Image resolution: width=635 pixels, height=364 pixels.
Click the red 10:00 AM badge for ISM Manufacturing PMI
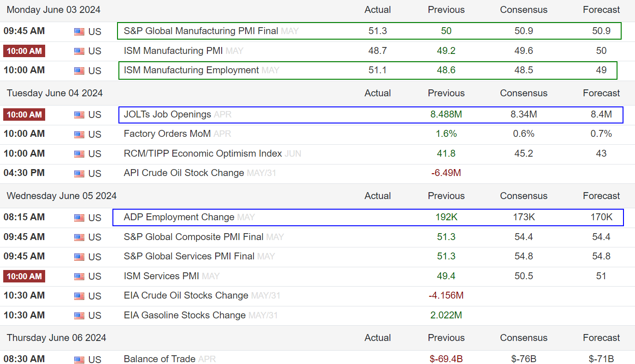coord(24,51)
